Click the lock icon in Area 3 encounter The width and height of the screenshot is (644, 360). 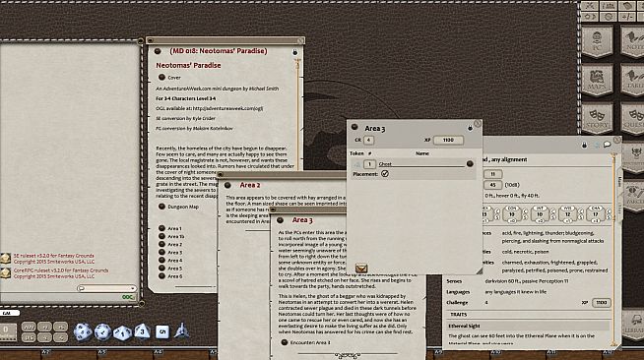coord(471,128)
